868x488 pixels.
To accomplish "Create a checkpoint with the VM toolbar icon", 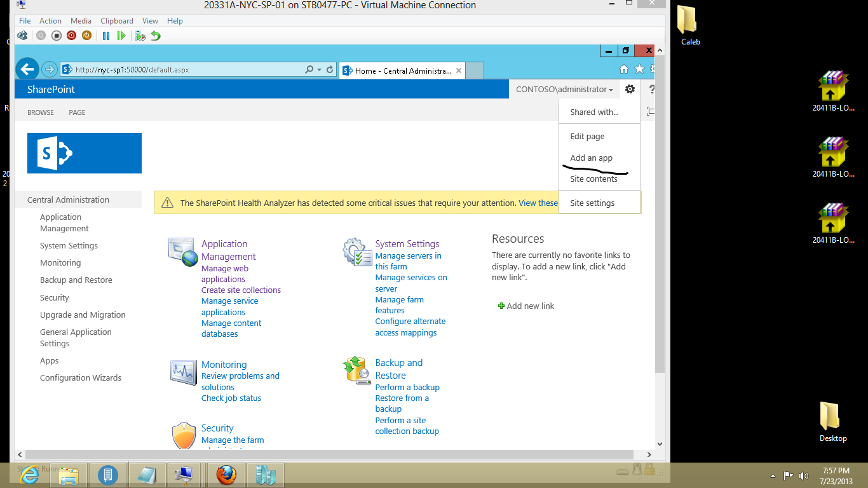I will click(x=140, y=36).
